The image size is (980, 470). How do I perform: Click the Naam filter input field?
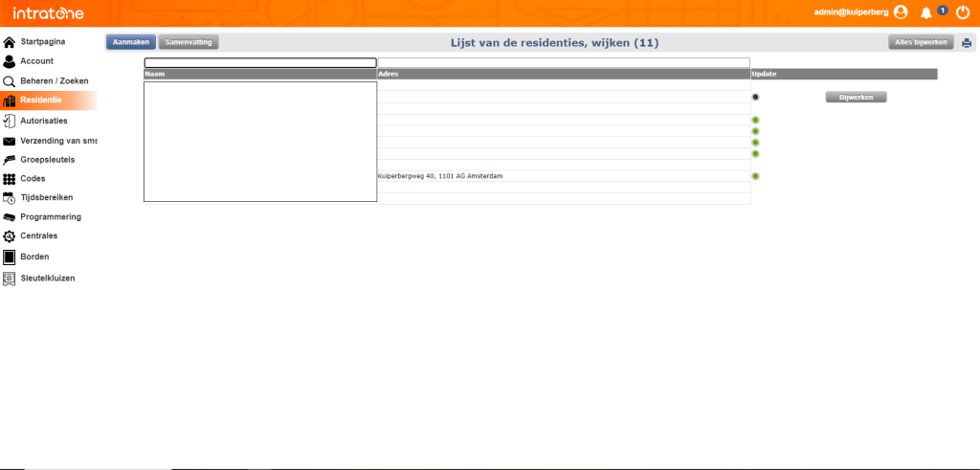(260, 63)
